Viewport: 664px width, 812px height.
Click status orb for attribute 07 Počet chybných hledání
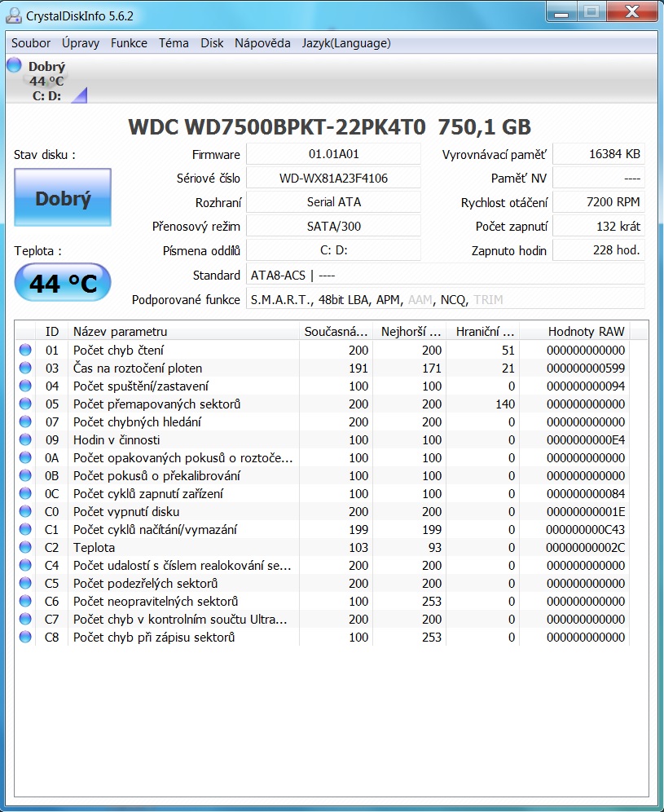[25, 422]
